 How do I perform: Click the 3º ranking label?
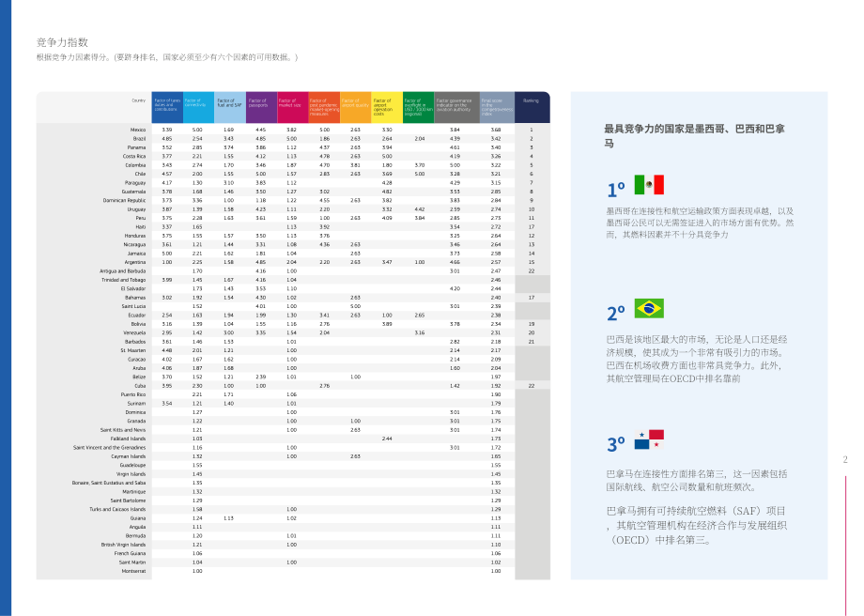pyautogui.click(x=616, y=444)
